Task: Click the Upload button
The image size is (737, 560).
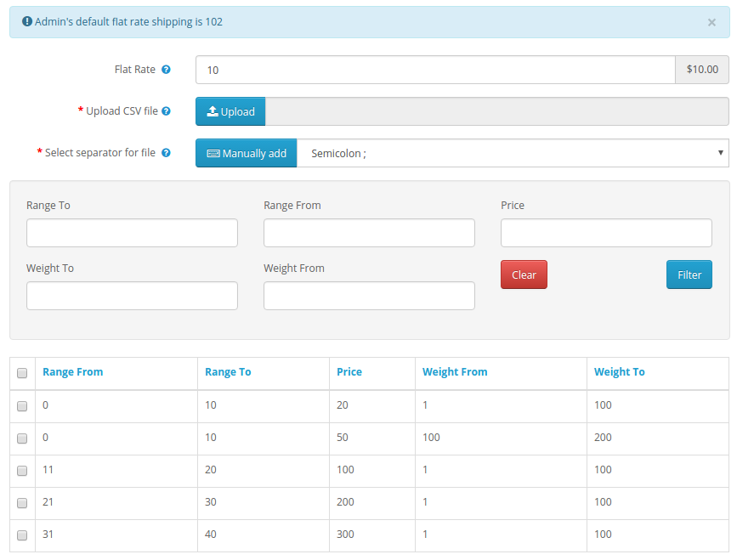Action: 230,111
